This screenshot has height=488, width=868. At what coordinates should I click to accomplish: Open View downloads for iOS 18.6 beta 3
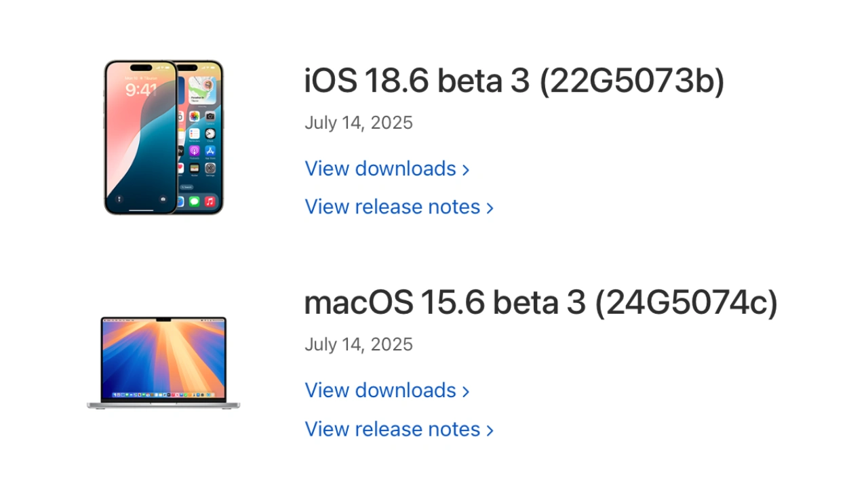click(x=380, y=169)
